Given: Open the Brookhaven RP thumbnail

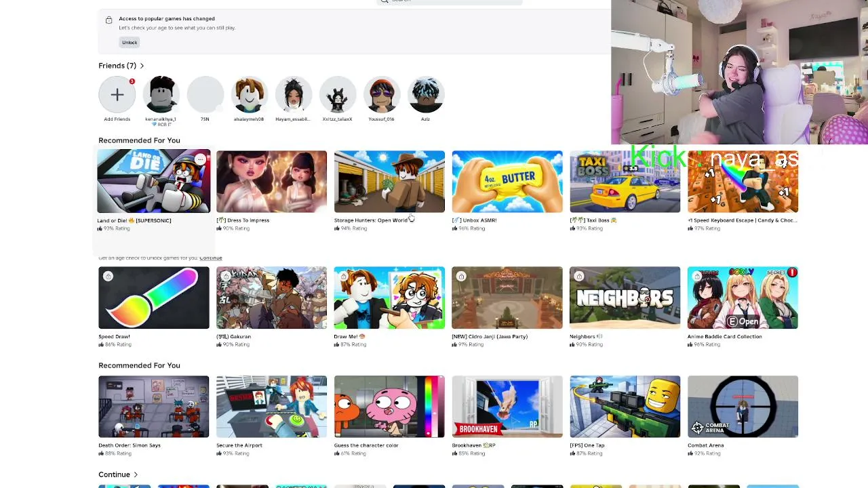Looking at the screenshot, I should 507,407.
